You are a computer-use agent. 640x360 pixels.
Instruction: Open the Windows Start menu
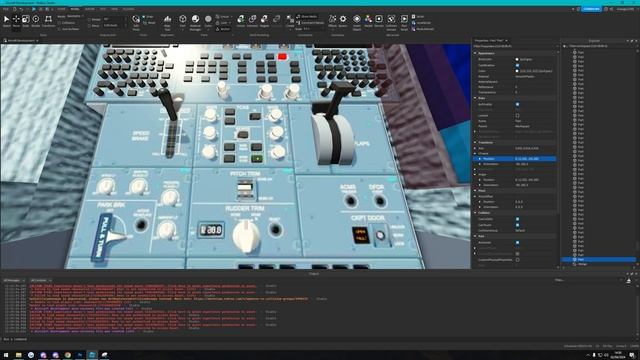(x=6, y=355)
